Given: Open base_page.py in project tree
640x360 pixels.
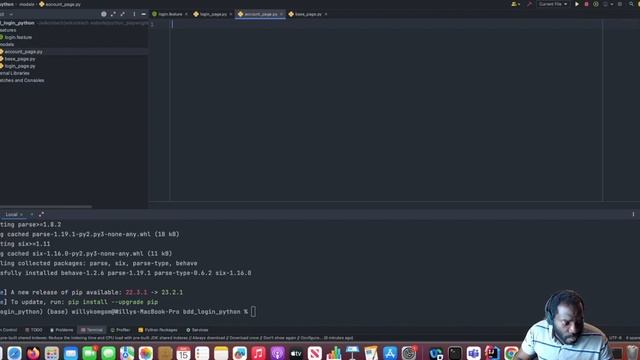Looking at the screenshot, I should click(x=20, y=59).
